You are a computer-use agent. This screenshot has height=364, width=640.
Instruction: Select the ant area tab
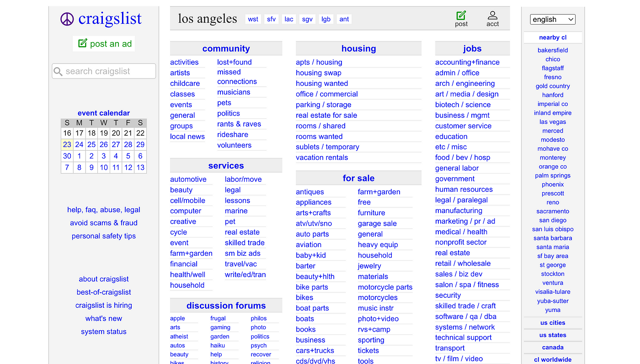[344, 19]
